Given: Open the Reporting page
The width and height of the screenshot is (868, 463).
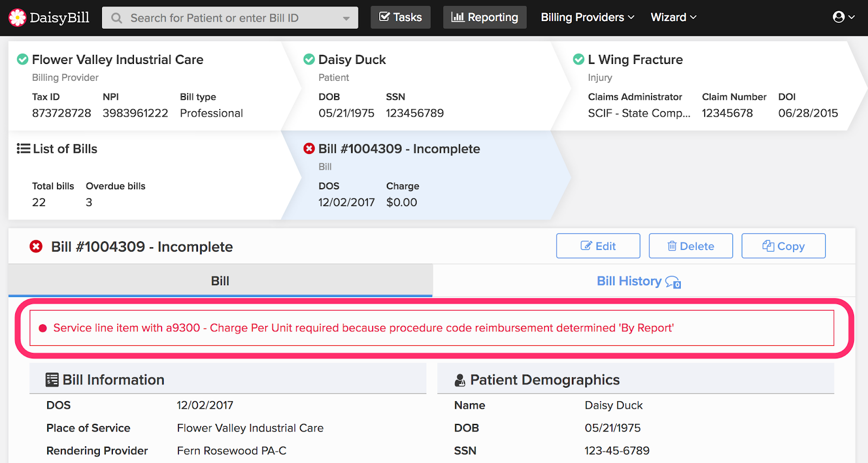Looking at the screenshot, I should point(484,17).
